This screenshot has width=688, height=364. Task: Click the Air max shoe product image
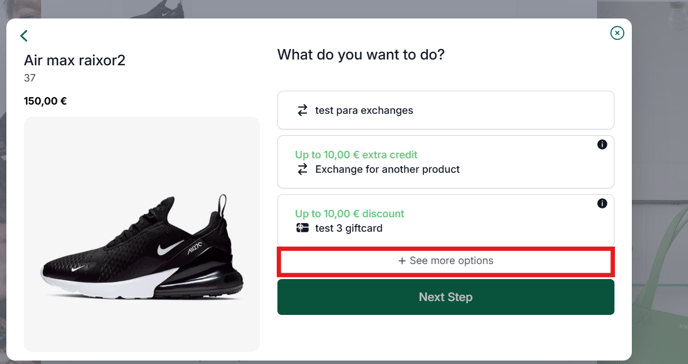[x=142, y=234]
